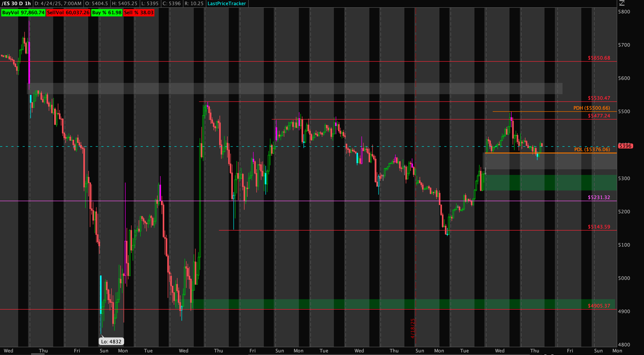Click the red SellVol 60,037.26 label
Image resolution: width=644 pixels, height=355 pixels.
pos(68,13)
